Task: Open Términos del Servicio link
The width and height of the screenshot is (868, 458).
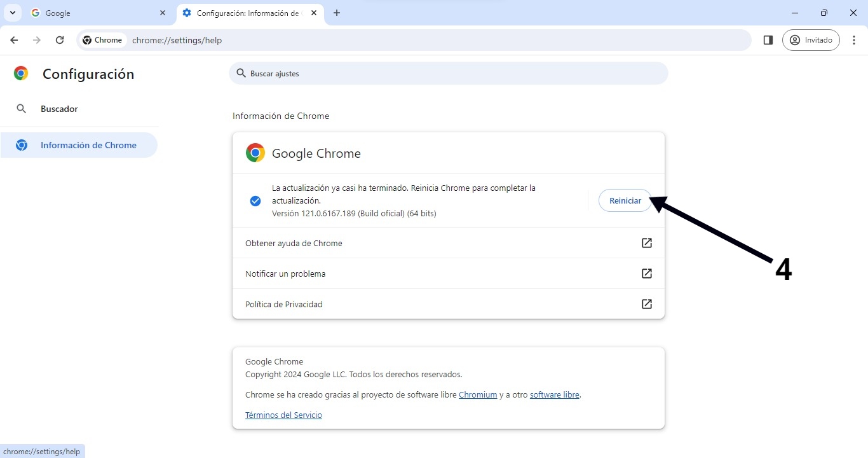Action: click(283, 415)
